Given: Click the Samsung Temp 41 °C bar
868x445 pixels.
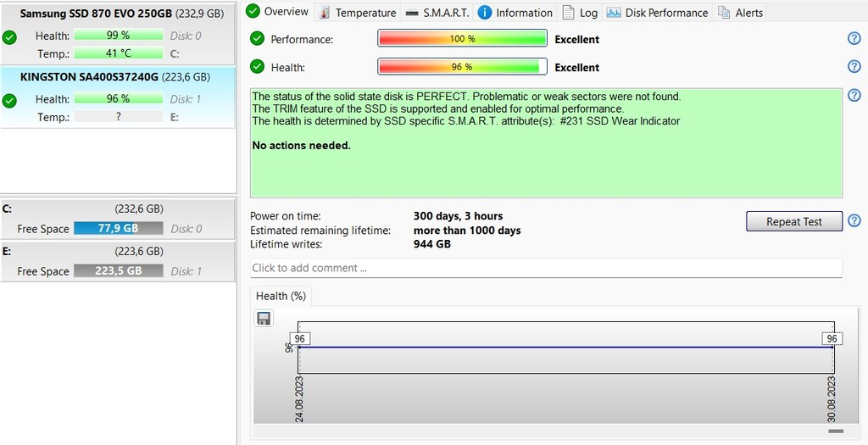Looking at the screenshot, I should (x=119, y=53).
